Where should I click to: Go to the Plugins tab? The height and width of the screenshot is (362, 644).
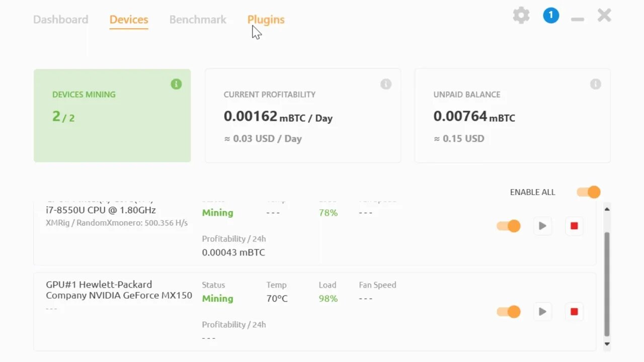(x=266, y=20)
